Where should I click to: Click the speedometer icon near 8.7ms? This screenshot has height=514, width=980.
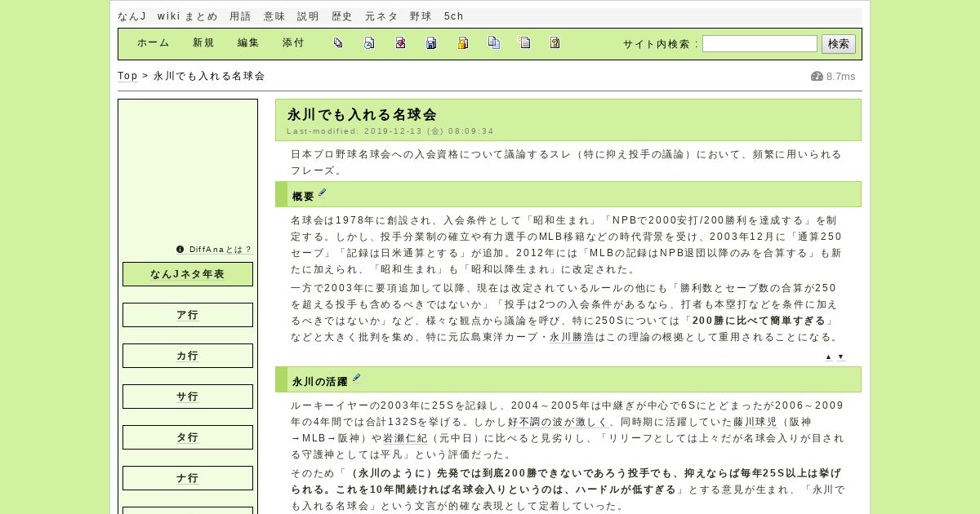pos(817,76)
